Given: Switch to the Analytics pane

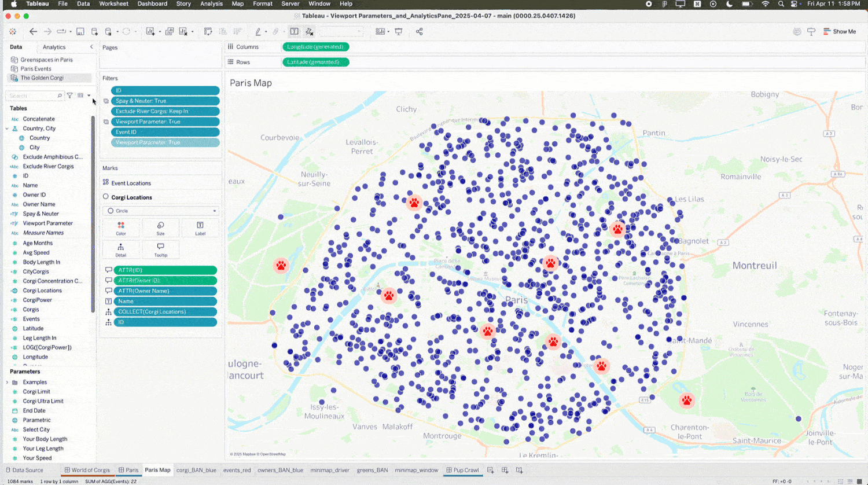Looking at the screenshot, I should coord(54,47).
